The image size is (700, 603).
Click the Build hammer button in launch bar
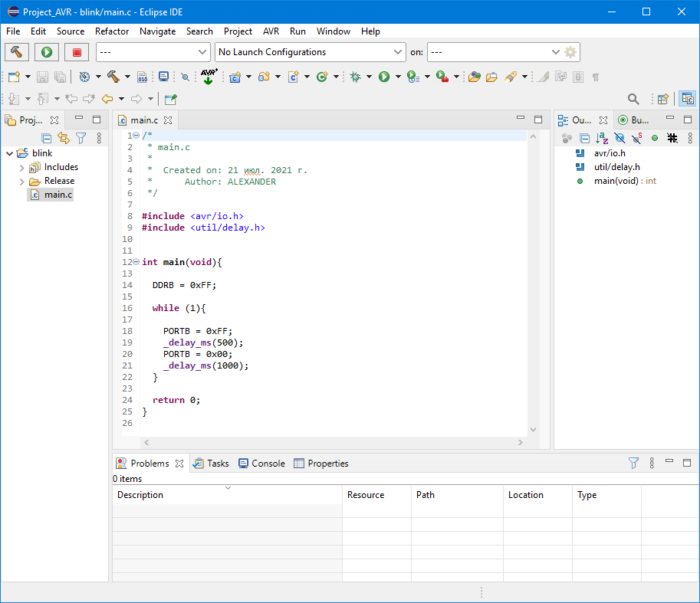(x=17, y=52)
